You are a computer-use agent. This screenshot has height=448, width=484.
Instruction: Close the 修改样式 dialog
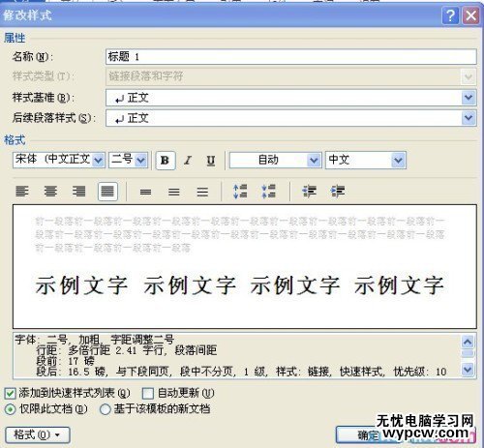(x=470, y=15)
